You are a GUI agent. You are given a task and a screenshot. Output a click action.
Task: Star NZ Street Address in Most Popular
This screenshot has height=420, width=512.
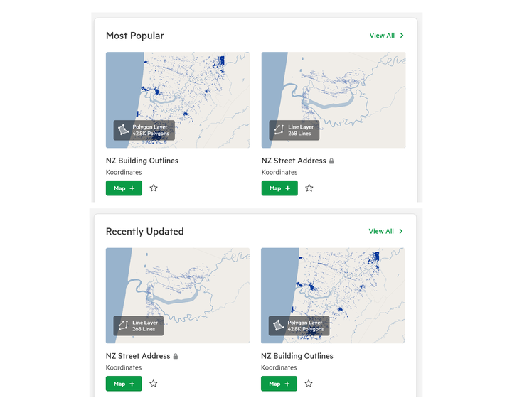click(x=309, y=188)
